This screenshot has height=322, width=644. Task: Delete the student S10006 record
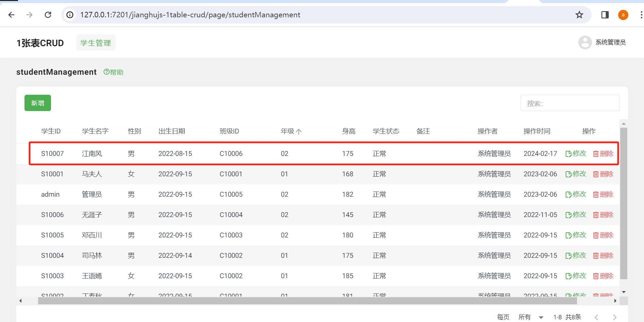click(603, 215)
